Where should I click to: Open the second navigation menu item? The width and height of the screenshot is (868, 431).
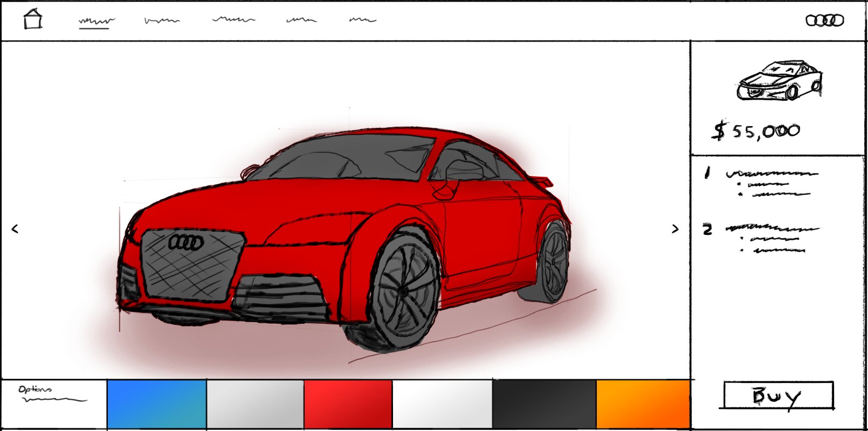pyautogui.click(x=162, y=20)
